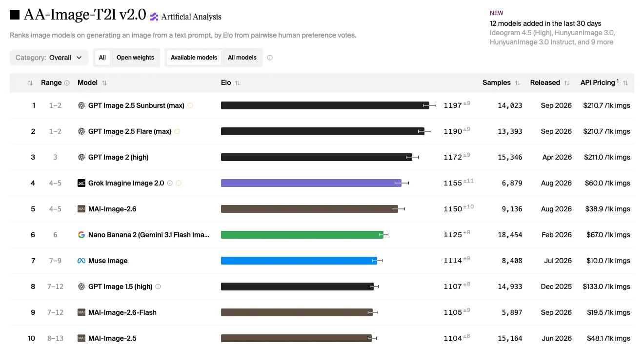Open the Muse Image model link
Image resolution: width=644 pixels, height=349 pixels.
click(x=108, y=261)
